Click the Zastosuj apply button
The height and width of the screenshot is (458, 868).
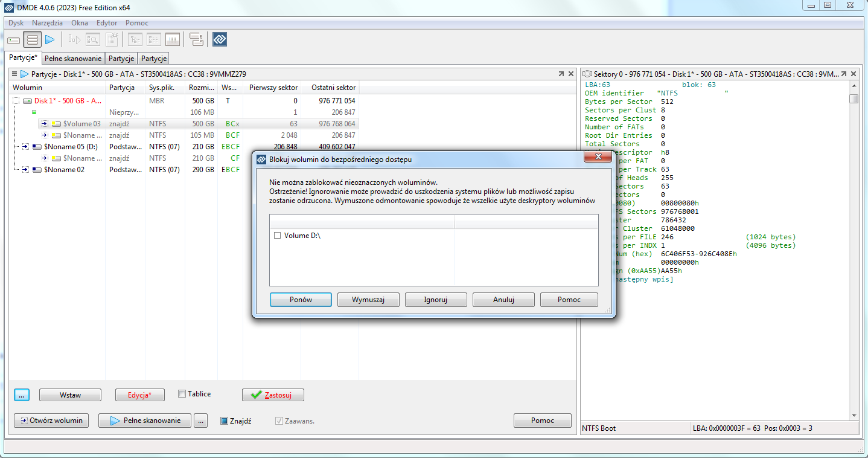(x=273, y=395)
